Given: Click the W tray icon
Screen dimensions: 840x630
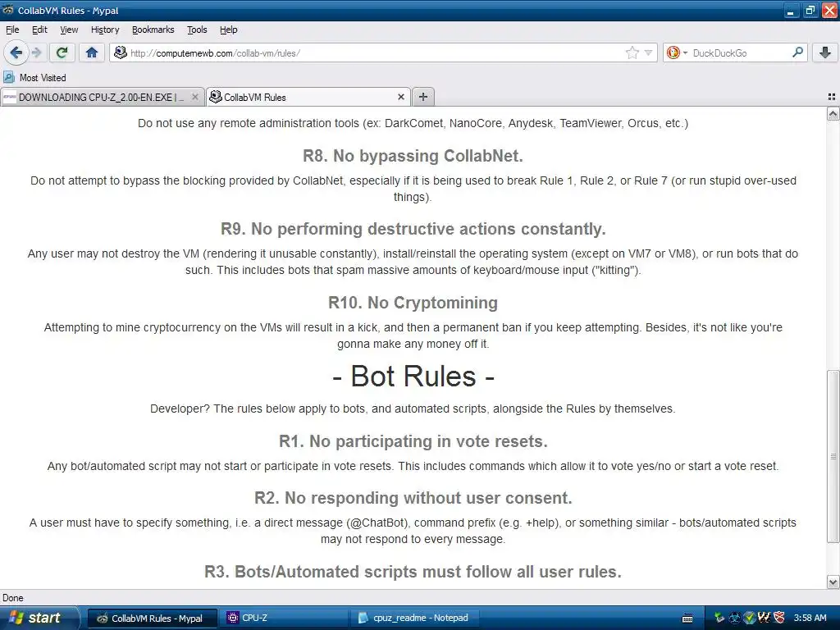Looking at the screenshot, I should [764, 619].
